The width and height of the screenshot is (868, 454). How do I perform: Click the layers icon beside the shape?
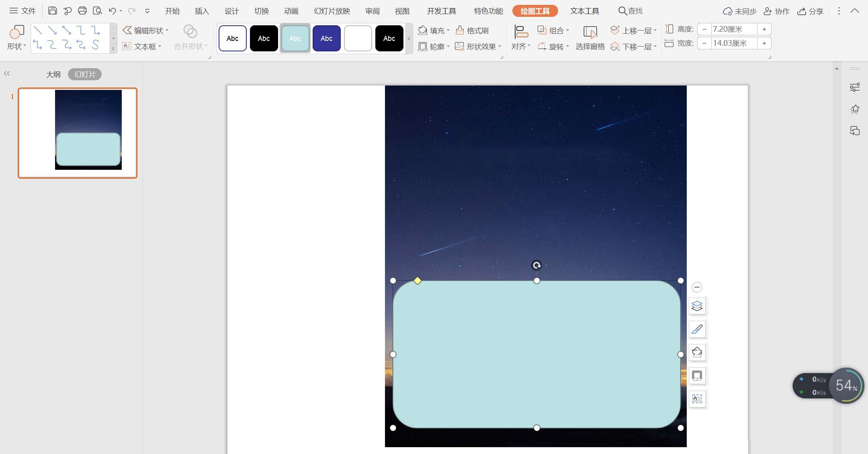pyautogui.click(x=697, y=306)
